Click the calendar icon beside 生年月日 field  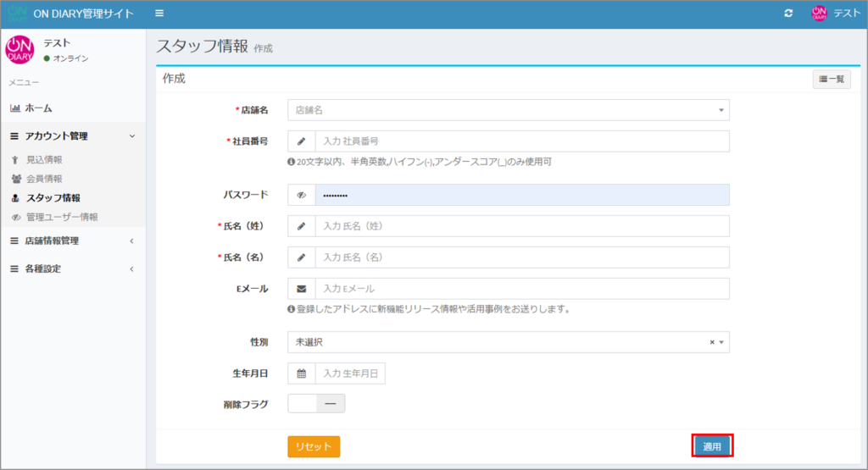coord(301,373)
